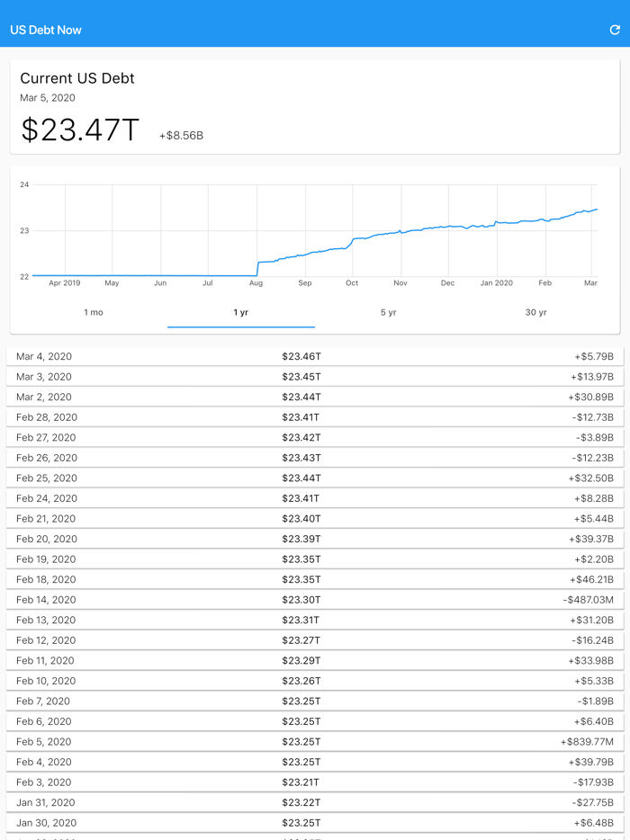Select the Feb 24, 2020 row
Screen dimensions: 630x840
click(315, 498)
